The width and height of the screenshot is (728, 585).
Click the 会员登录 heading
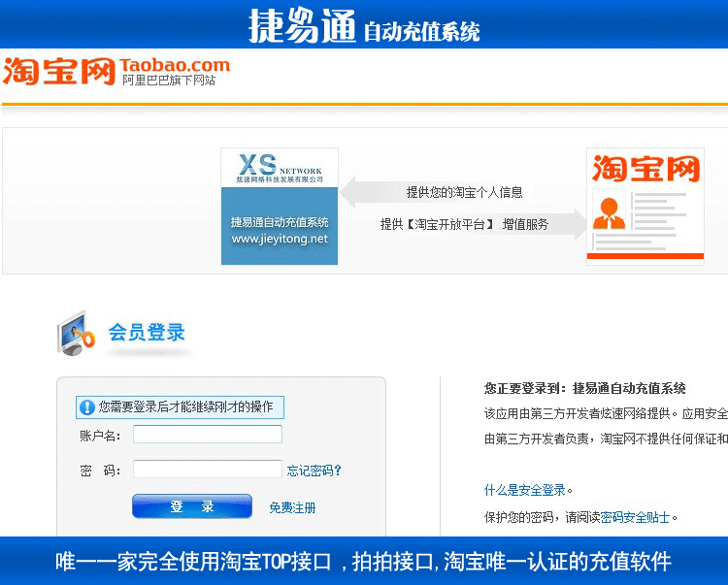click(x=147, y=333)
